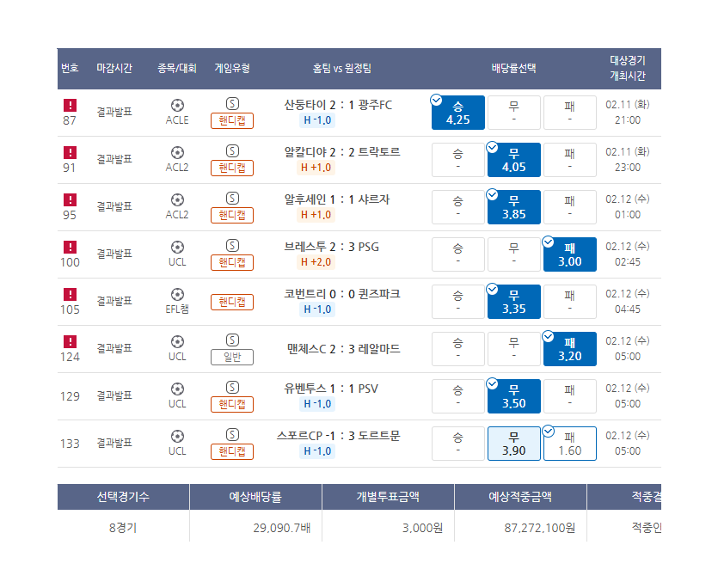
Task: Click the soccer ball icon in match 133 row
Action: (x=177, y=436)
